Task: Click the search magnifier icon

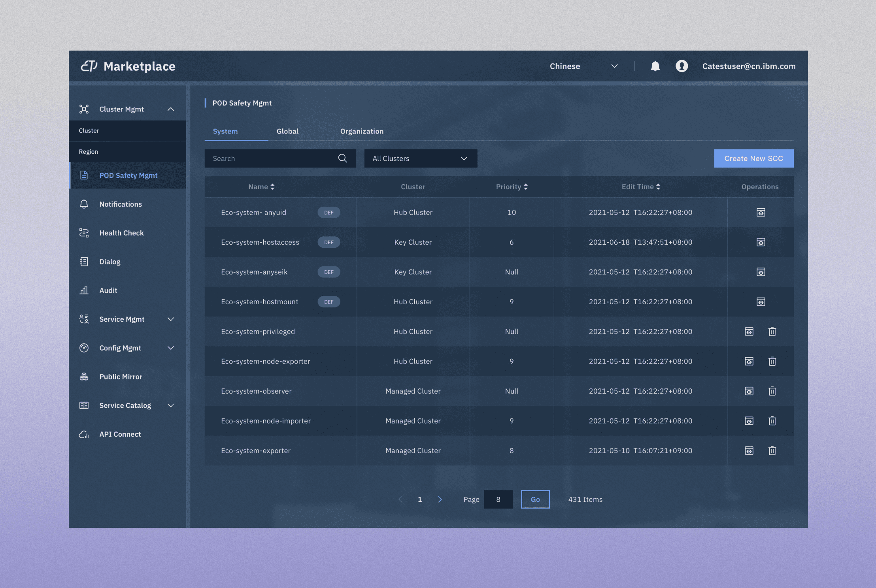Action: click(x=342, y=158)
